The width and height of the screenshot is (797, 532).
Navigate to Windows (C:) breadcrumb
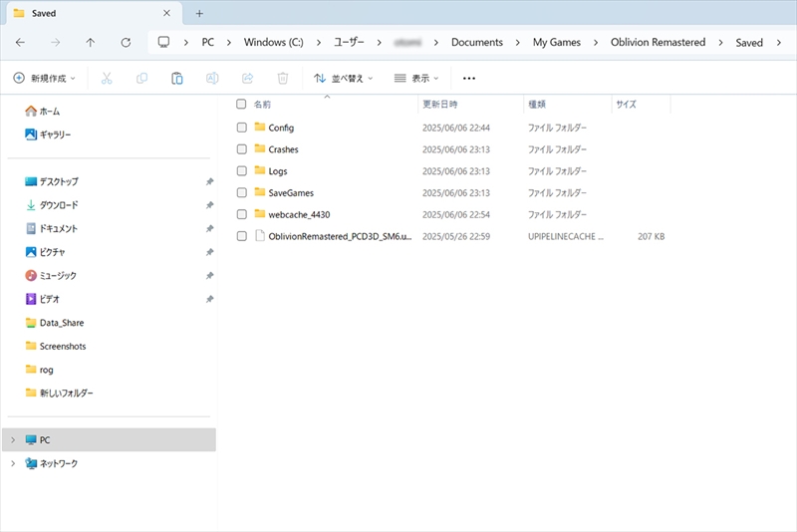(x=273, y=42)
